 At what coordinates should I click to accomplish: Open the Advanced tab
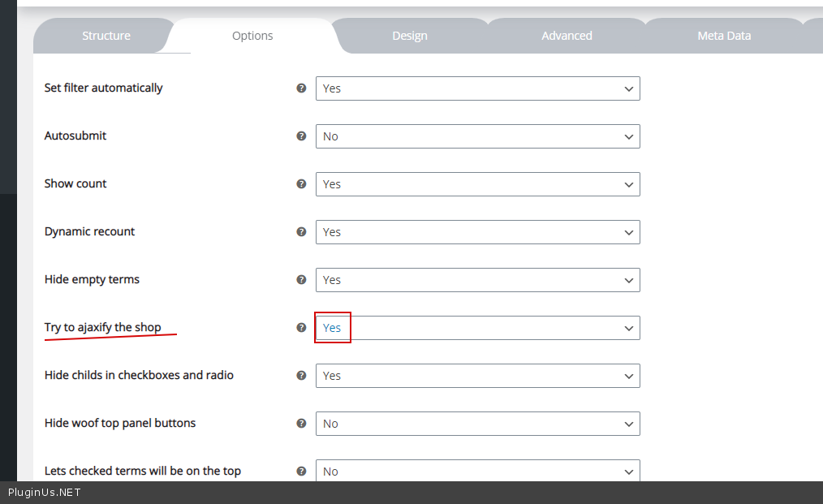pyautogui.click(x=567, y=36)
